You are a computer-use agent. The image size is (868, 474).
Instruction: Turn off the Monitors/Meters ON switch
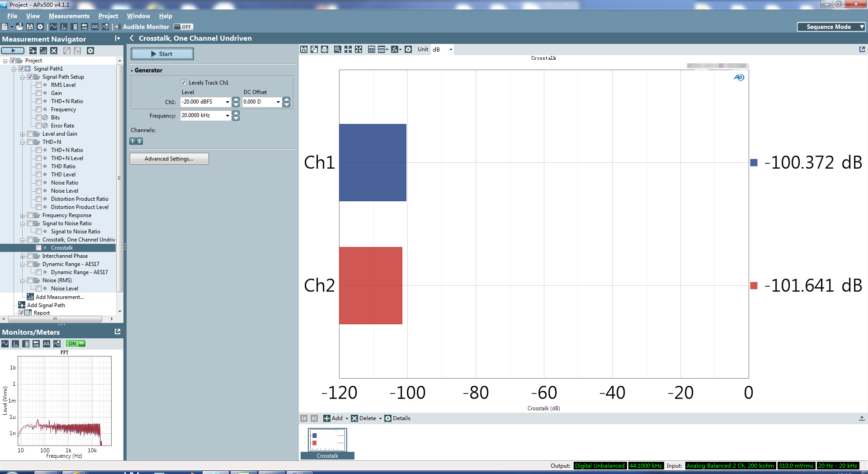pos(75,344)
